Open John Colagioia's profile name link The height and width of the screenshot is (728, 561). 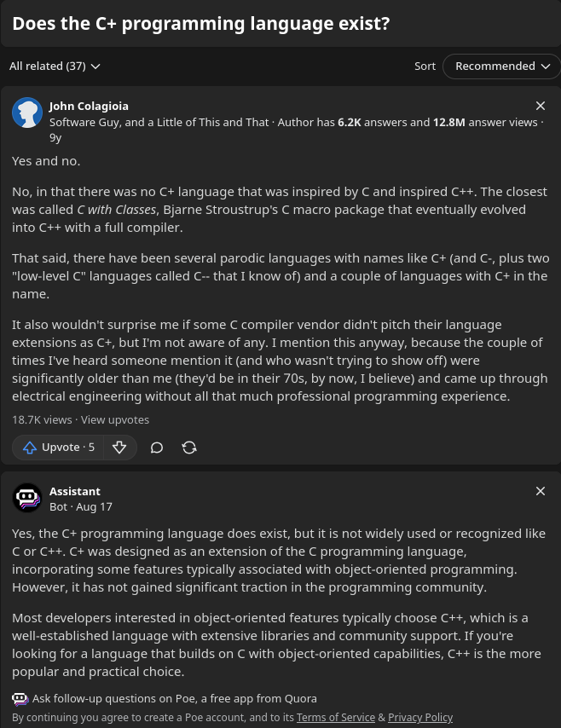tap(89, 106)
